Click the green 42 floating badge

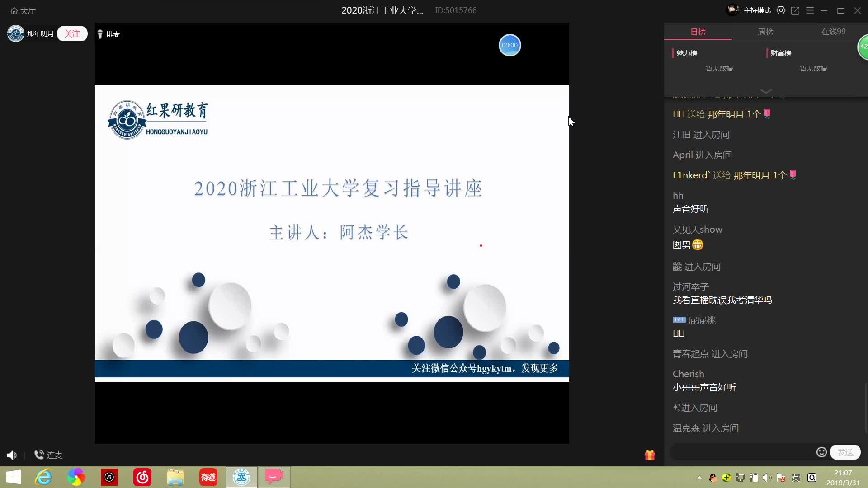pyautogui.click(x=863, y=47)
